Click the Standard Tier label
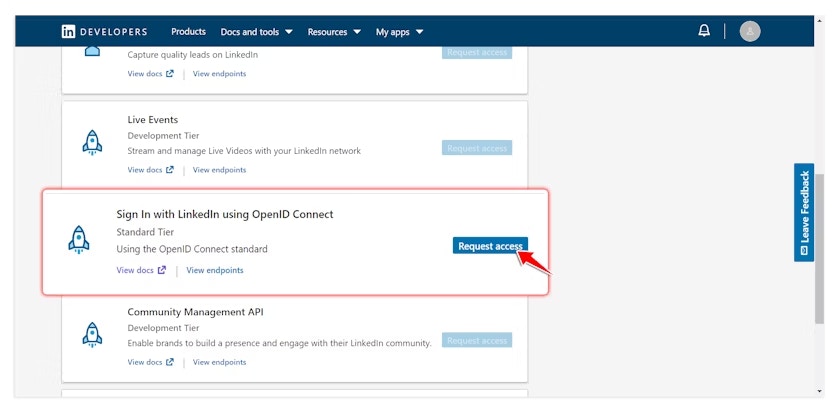Image resolution: width=840 pixels, height=412 pixels. [x=145, y=232]
